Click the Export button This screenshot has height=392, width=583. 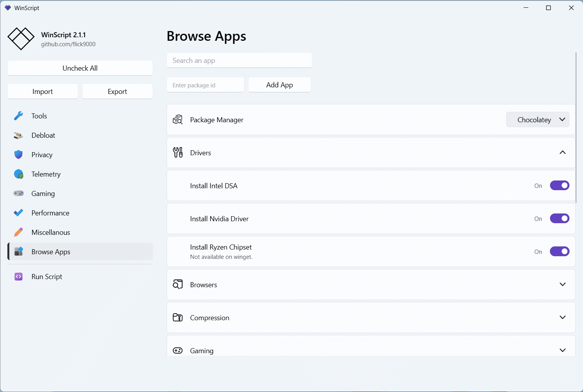pos(117,92)
